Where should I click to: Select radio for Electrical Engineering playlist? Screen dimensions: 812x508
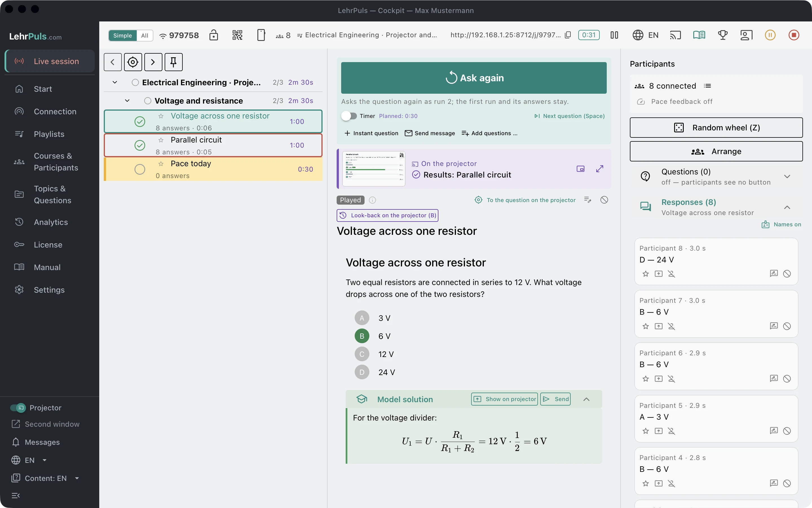(135, 83)
